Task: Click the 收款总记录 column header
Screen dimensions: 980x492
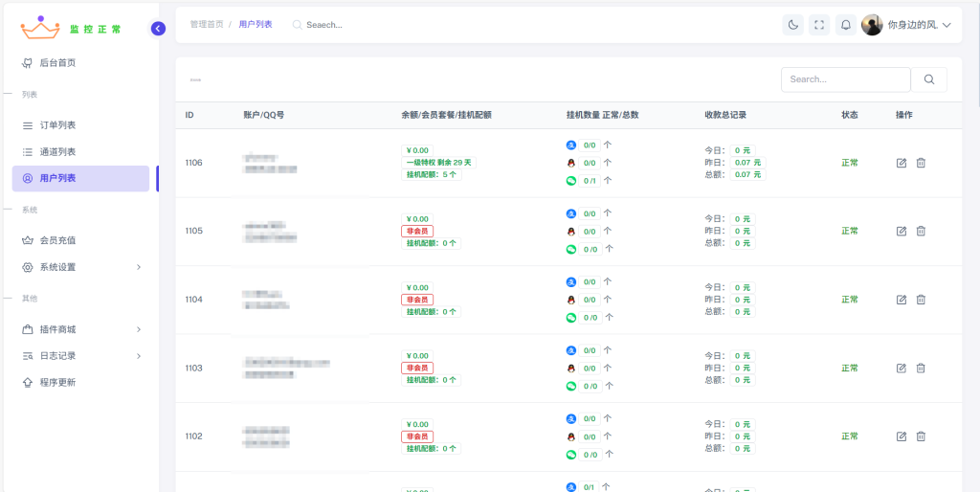Action: (725, 115)
